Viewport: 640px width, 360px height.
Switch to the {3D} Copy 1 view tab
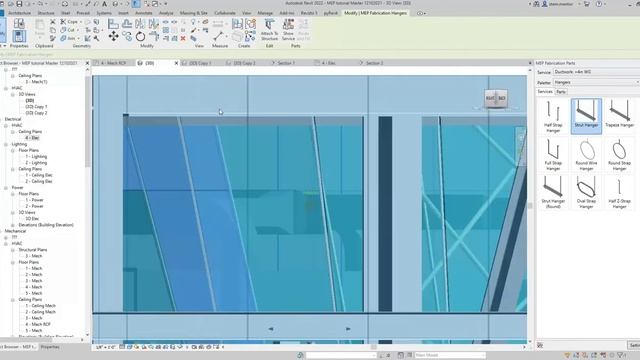click(x=200, y=63)
